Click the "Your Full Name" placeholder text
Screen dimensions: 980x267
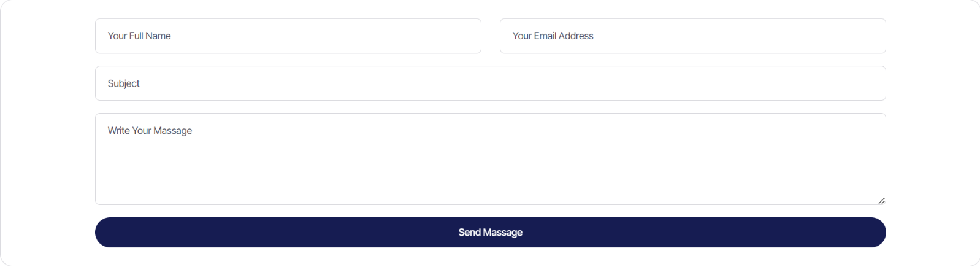point(139,36)
